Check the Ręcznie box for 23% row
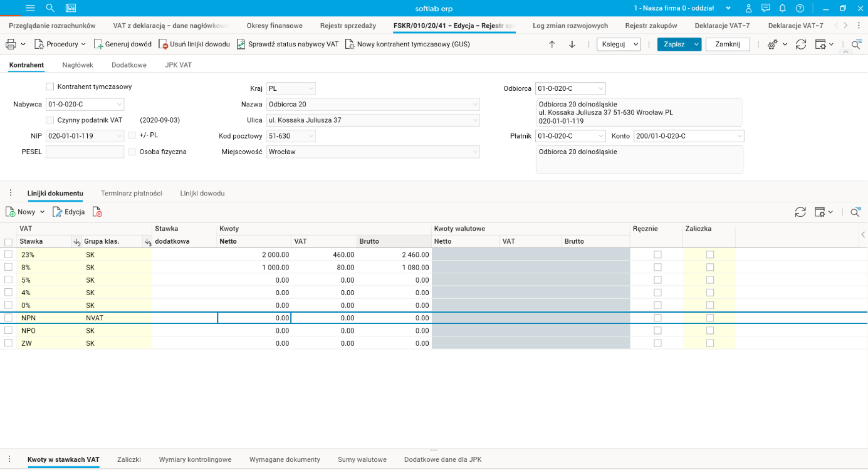Screen dimensions: 868x470 click(x=657, y=254)
